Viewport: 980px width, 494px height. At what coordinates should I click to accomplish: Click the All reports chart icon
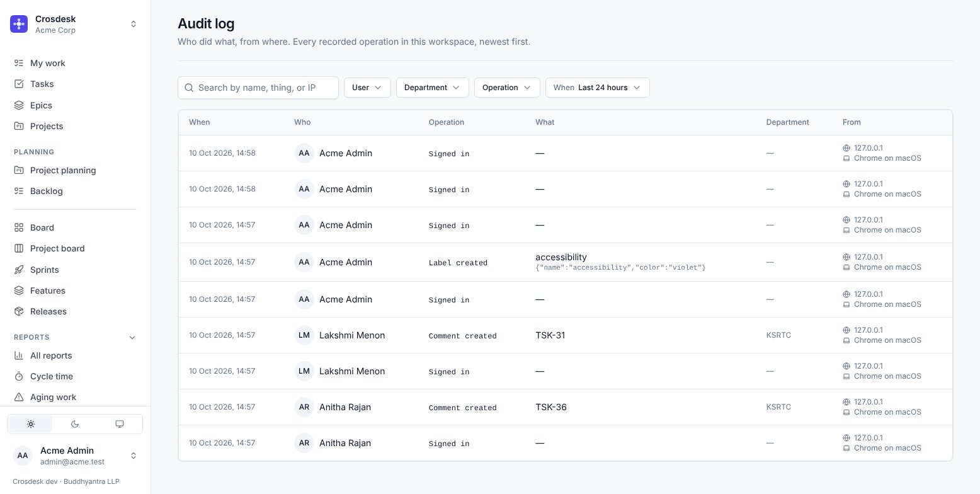click(19, 355)
